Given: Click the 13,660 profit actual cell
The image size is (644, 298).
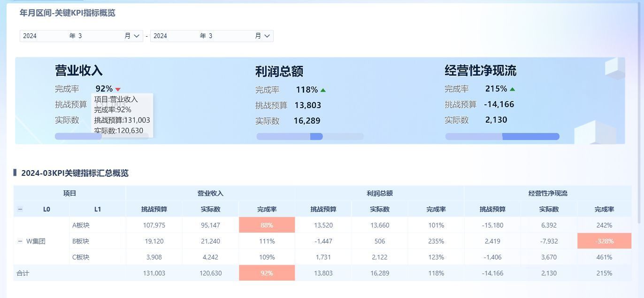Looking at the screenshot, I should click(x=379, y=225).
